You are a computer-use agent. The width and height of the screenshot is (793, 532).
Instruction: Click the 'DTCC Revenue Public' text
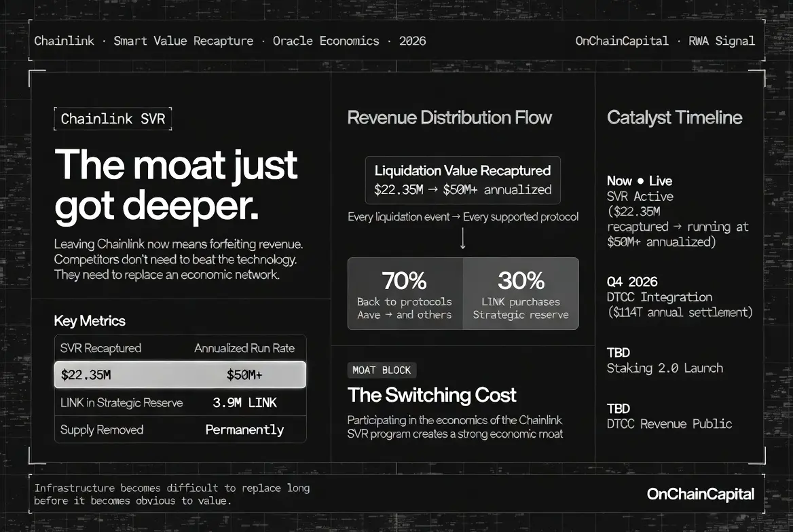669,424
